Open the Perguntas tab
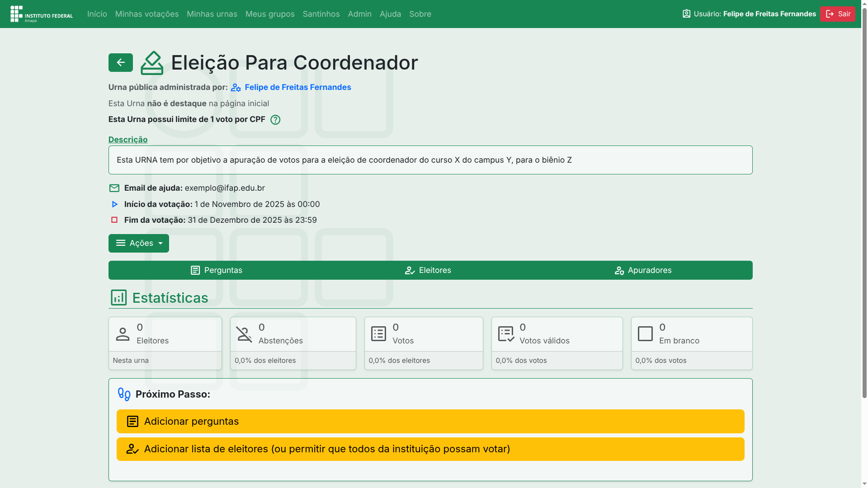The width and height of the screenshot is (868, 488). click(x=216, y=270)
